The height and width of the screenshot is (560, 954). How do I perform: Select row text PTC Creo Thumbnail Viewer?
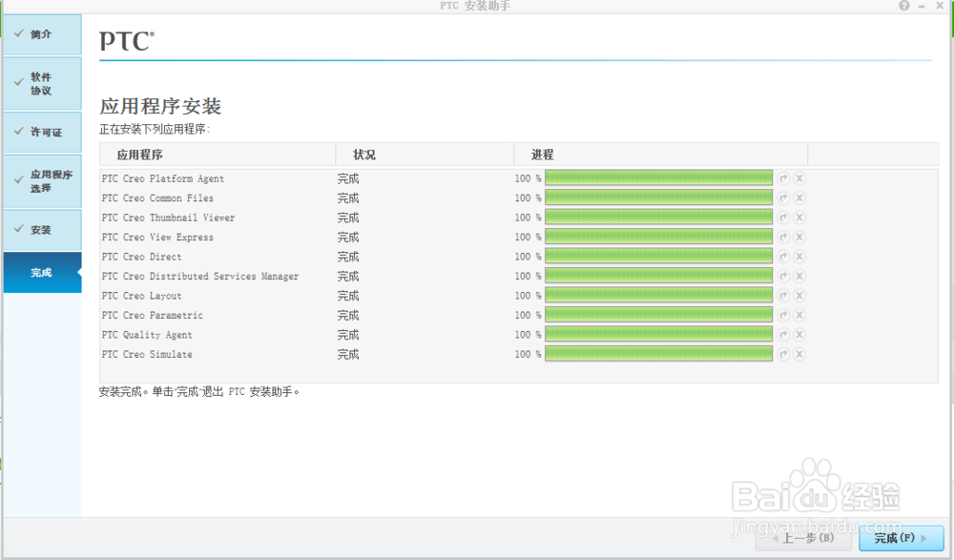(x=169, y=218)
